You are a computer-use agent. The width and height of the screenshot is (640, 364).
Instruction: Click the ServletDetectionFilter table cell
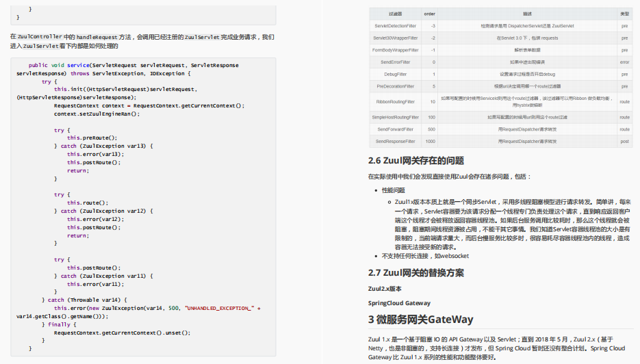[x=395, y=26]
